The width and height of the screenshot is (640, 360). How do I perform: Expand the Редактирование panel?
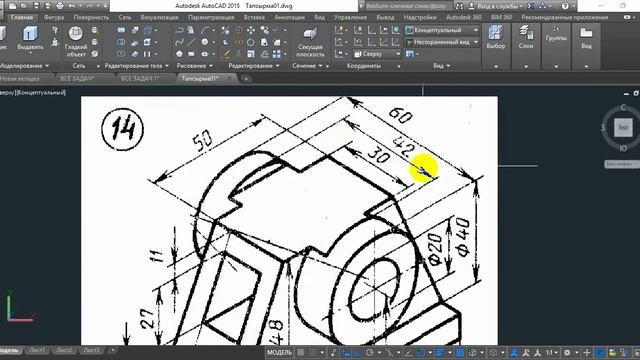tap(254, 66)
